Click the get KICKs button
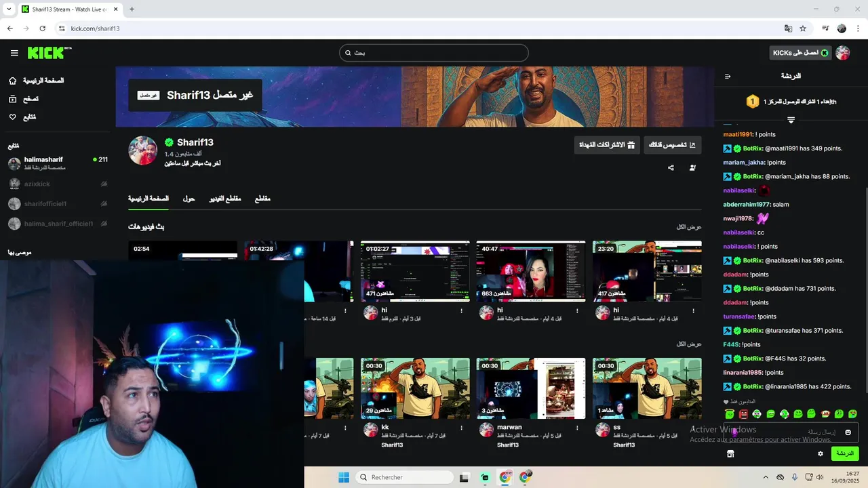The height and width of the screenshot is (488, 868). click(801, 53)
